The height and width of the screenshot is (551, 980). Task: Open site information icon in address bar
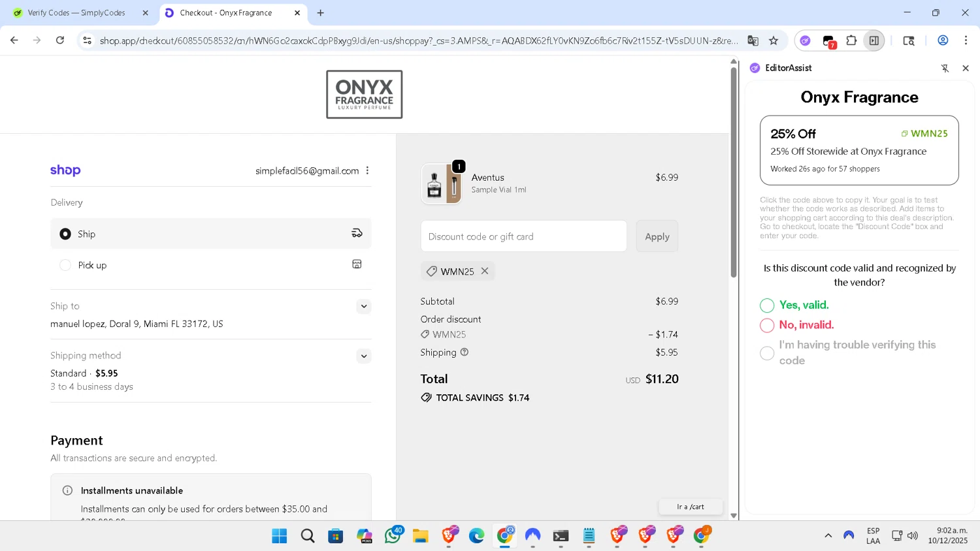(x=87, y=40)
